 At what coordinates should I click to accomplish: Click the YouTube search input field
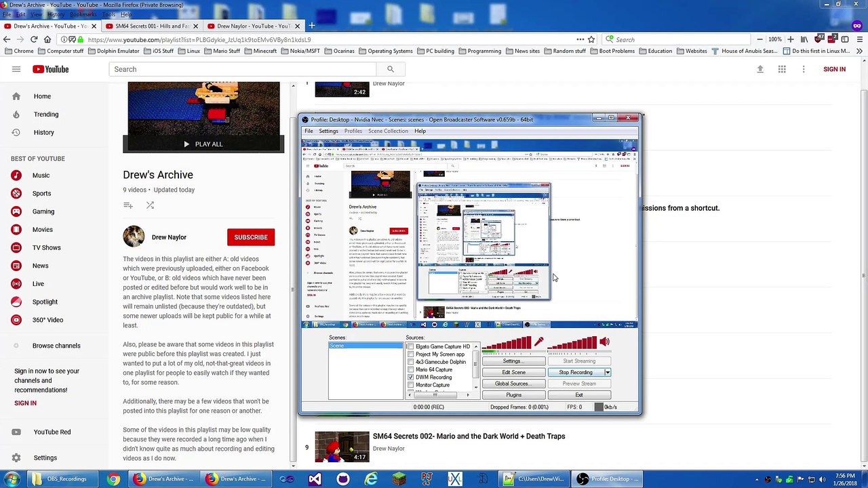[x=242, y=69]
